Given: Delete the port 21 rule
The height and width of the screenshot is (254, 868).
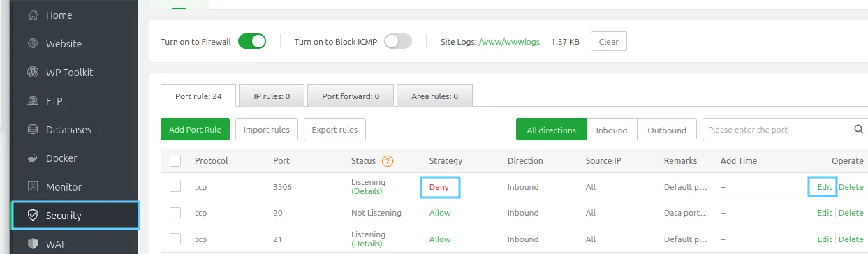Looking at the screenshot, I should pyautogui.click(x=851, y=239).
